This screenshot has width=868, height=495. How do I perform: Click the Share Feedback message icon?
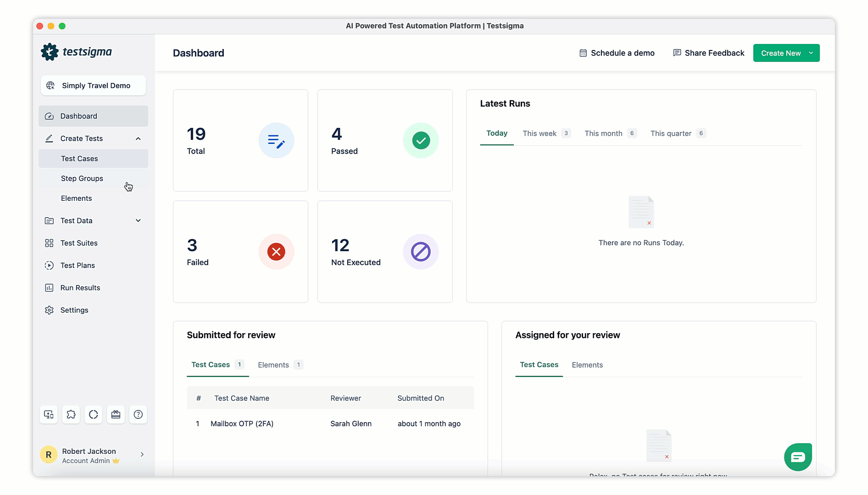point(677,53)
